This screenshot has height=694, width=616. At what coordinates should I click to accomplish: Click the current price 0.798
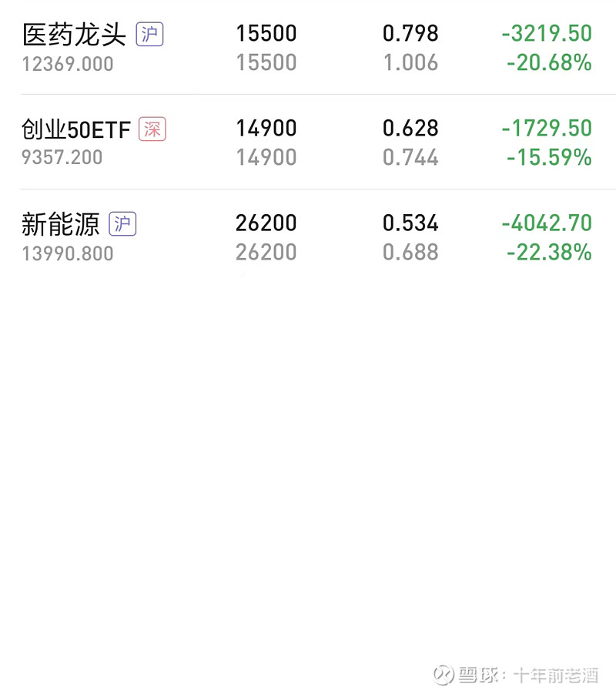pos(410,34)
